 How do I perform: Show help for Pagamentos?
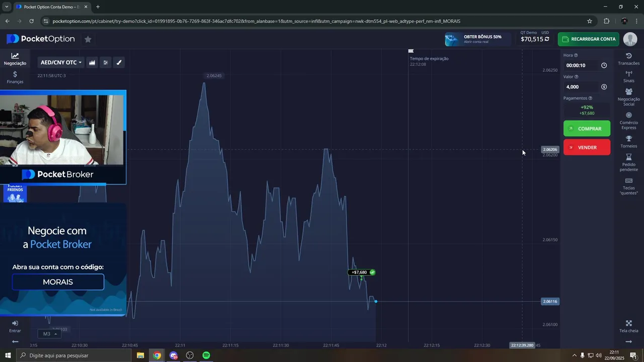click(x=590, y=99)
